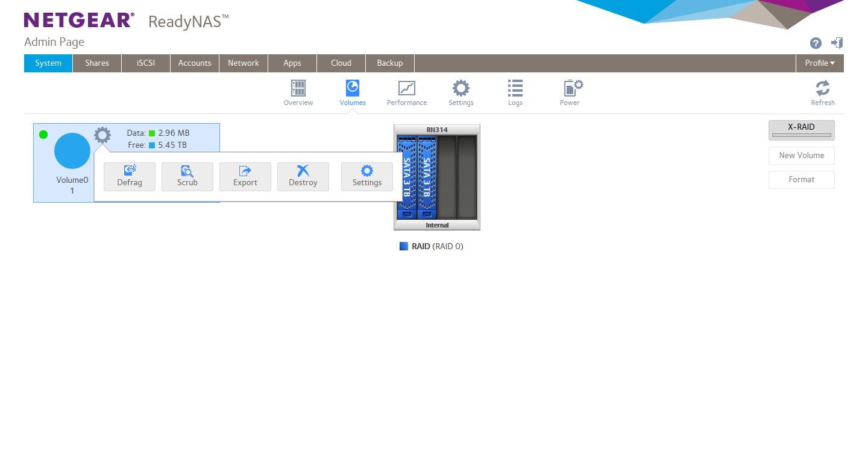Viewport: 868px width, 470px height.
Task: Click the blue Free color swatch
Action: pyautogui.click(x=152, y=145)
